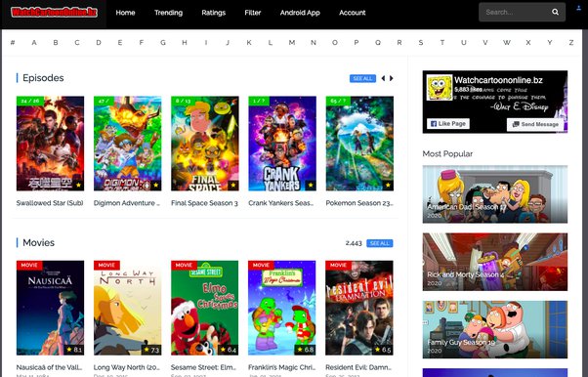This screenshot has height=377, width=588.
Task: Open the Account menu item
Action: pos(353,13)
